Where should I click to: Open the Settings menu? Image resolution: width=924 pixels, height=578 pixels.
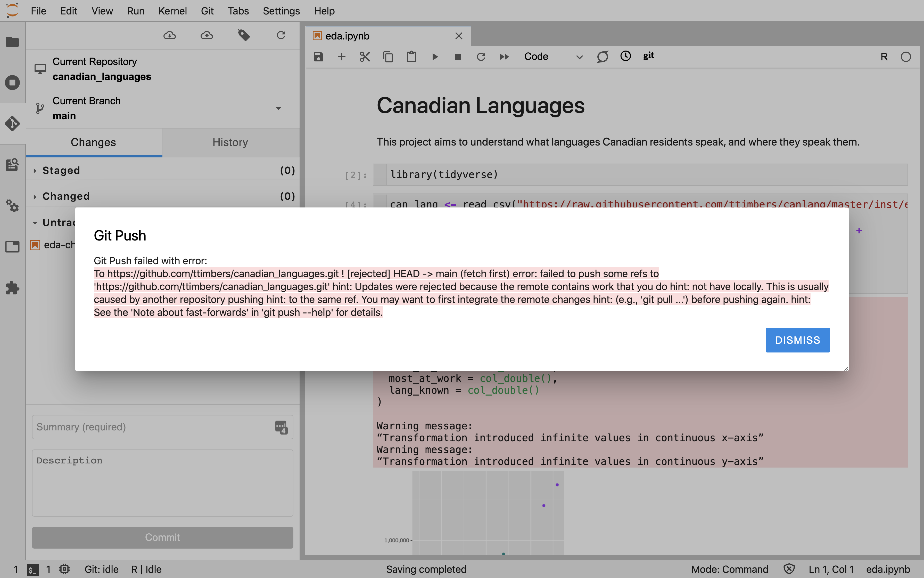click(x=281, y=11)
